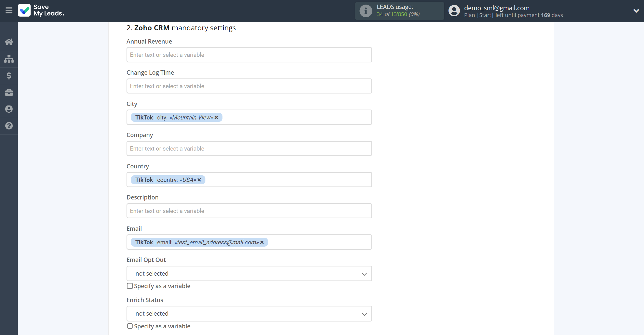Open the Profile sidebar icon
644x335 pixels.
click(9, 109)
